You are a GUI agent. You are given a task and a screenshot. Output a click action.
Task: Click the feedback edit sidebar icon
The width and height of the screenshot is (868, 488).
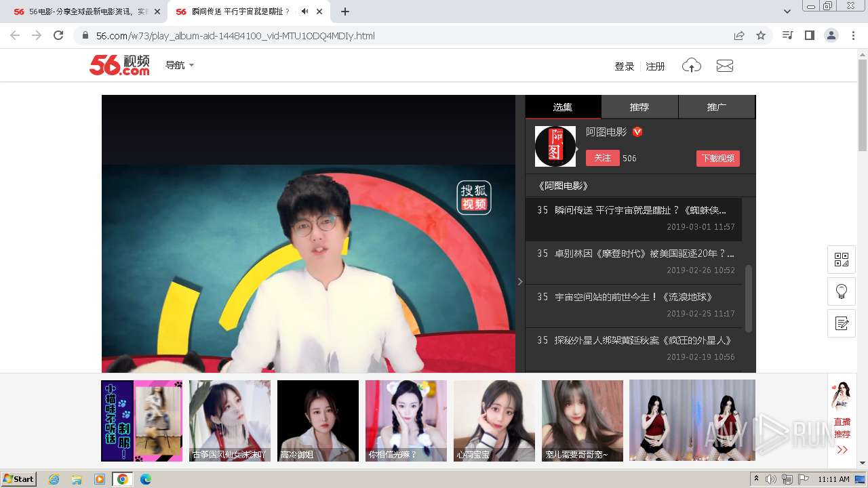(x=842, y=323)
